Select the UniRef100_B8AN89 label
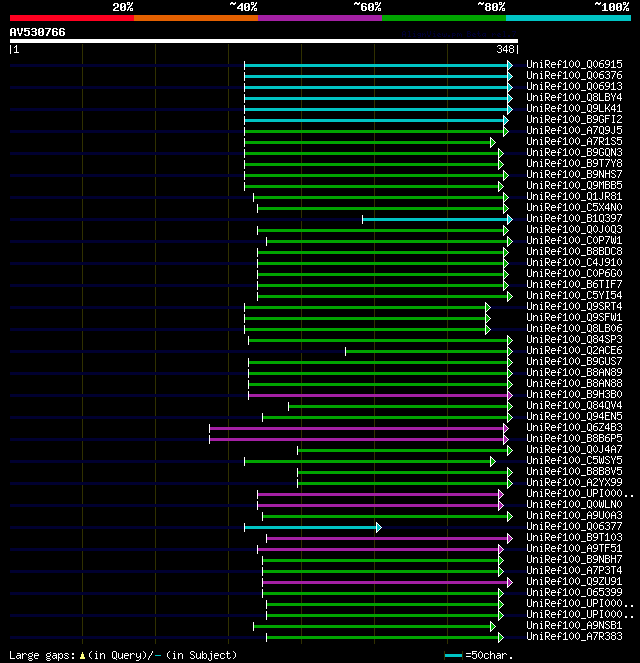 pos(574,372)
